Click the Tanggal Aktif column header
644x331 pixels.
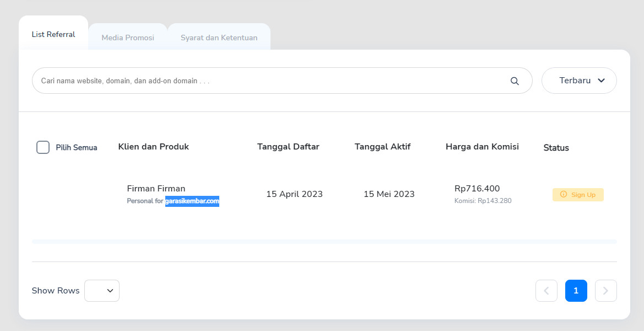[x=382, y=147]
